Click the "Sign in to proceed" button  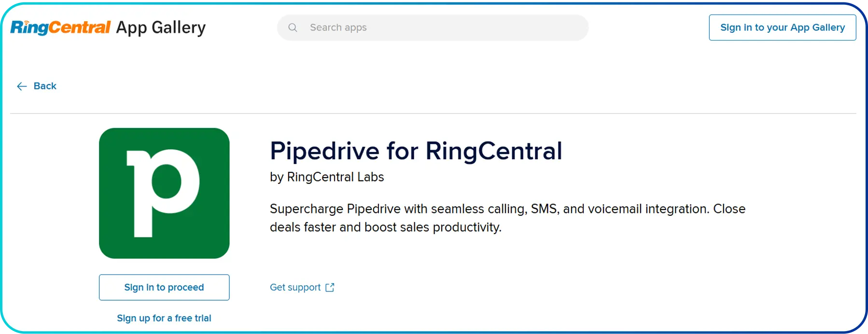click(x=164, y=287)
